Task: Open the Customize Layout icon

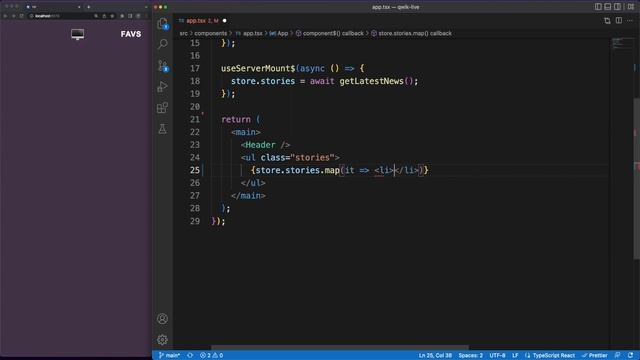Action: (x=631, y=7)
